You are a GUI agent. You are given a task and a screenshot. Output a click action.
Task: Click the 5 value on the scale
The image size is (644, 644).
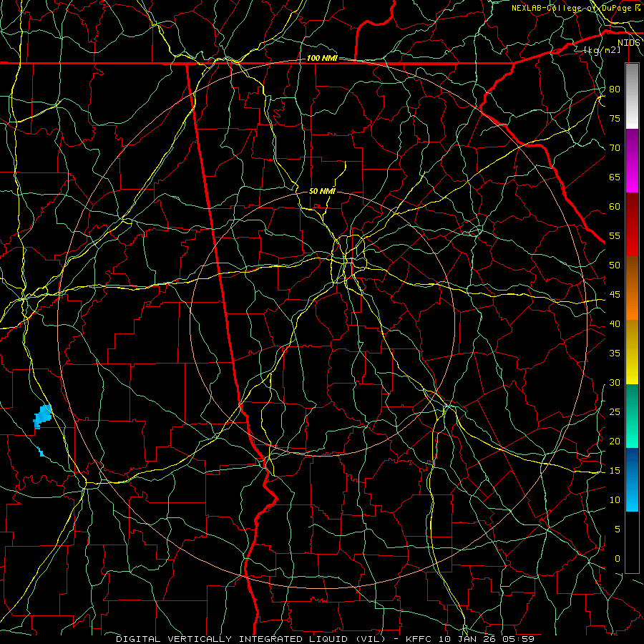coord(618,529)
